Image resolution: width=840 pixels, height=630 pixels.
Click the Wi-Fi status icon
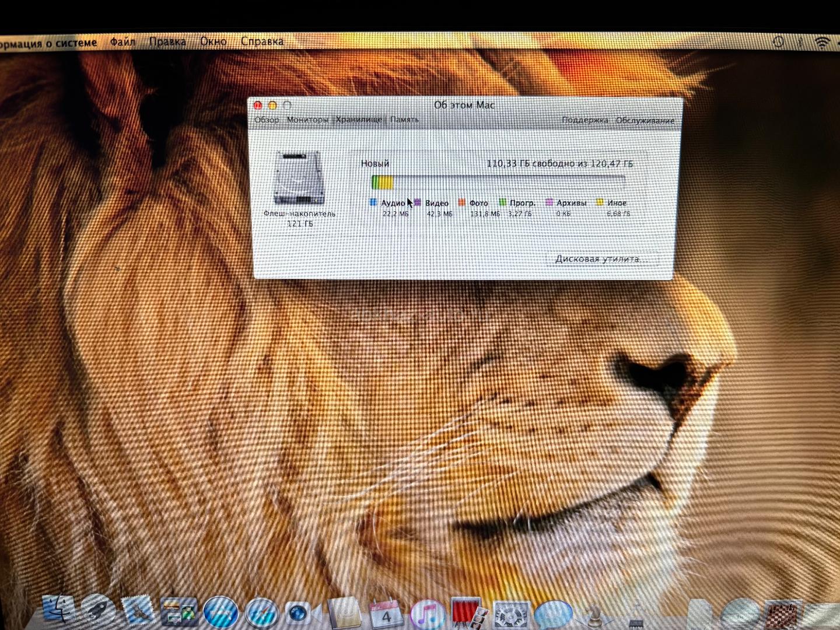point(822,42)
